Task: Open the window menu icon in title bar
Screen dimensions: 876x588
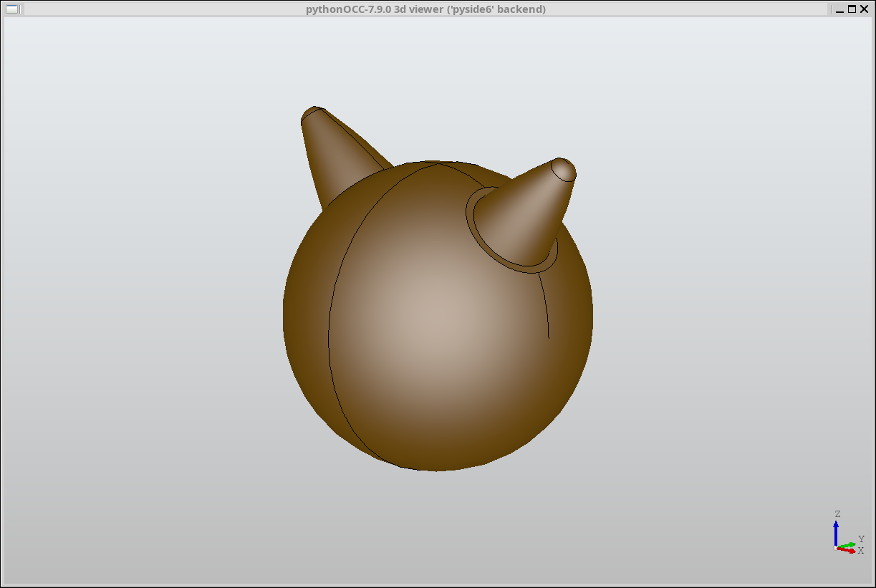Action: (x=11, y=9)
